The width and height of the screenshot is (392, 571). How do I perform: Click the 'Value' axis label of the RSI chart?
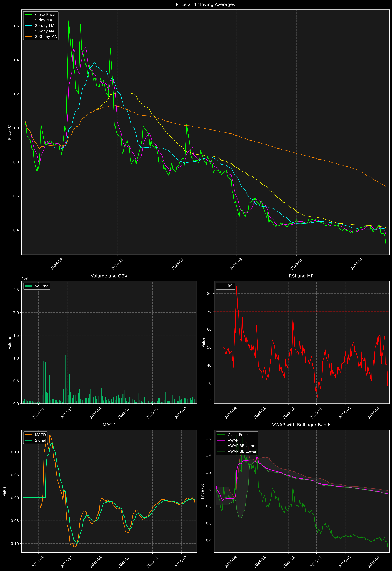[x=203, y=342]
